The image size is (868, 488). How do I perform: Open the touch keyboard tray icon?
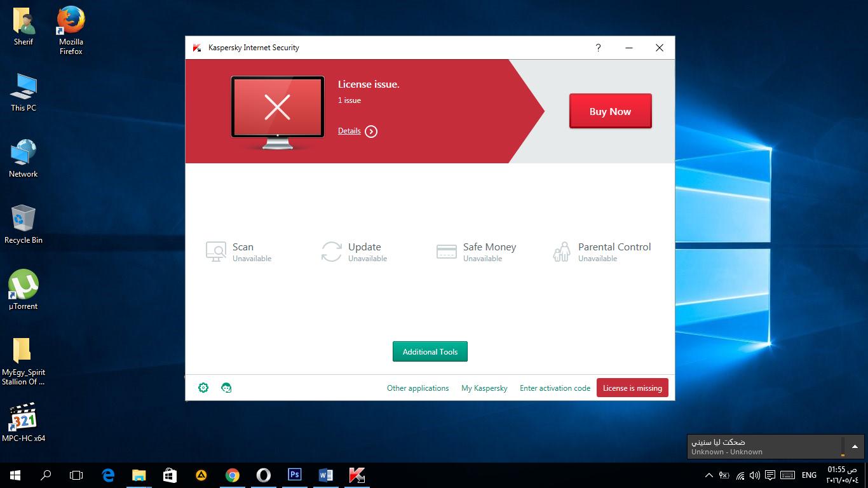[x=787, y=475]
